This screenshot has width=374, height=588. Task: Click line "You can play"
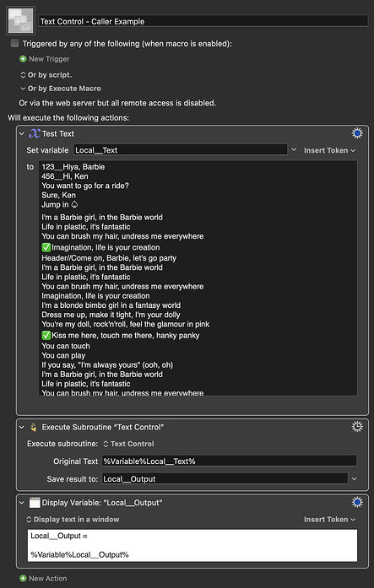[63, 355]
